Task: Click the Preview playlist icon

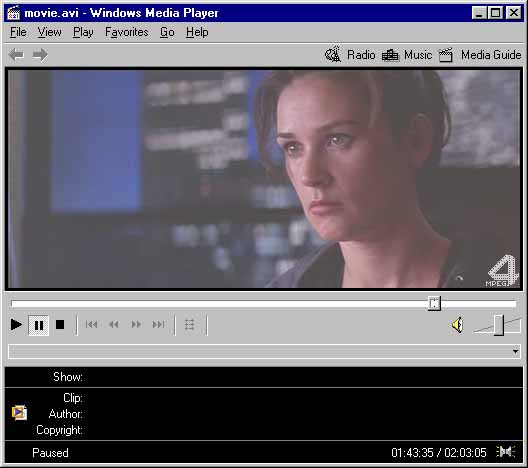Action: coord(190,325)
